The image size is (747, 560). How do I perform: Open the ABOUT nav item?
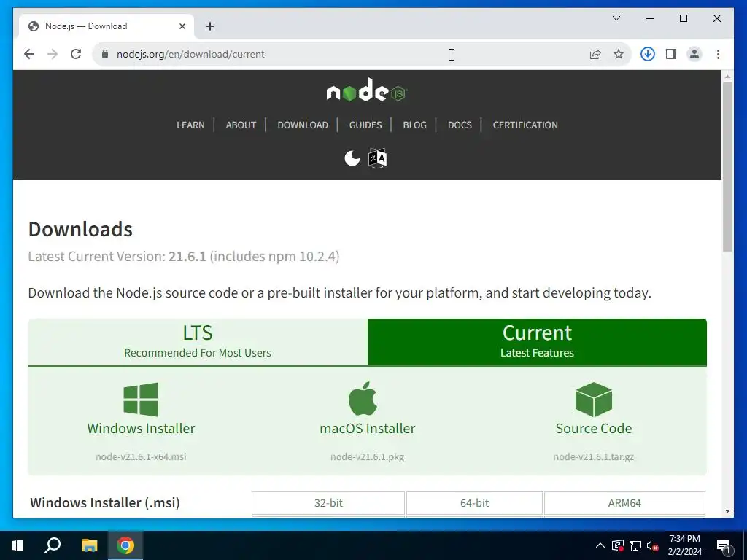(x=241, y=125)
